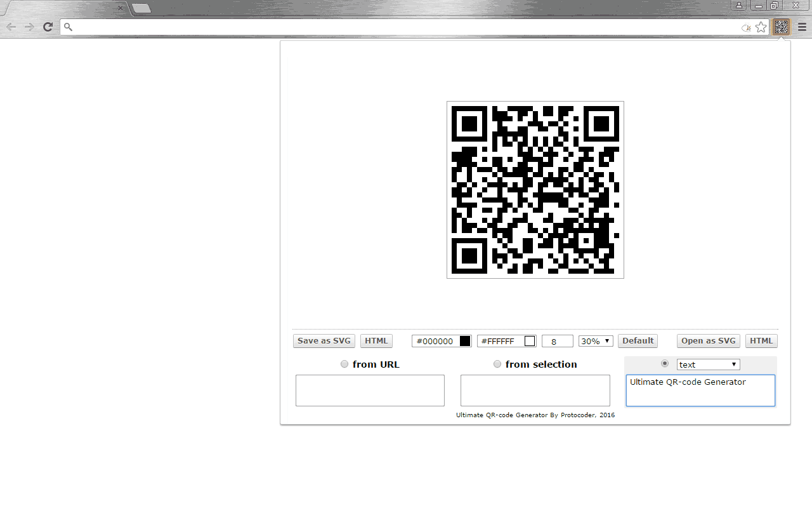Click the Chrome user profile icon
812x508 pixels.
coord(739,5)
